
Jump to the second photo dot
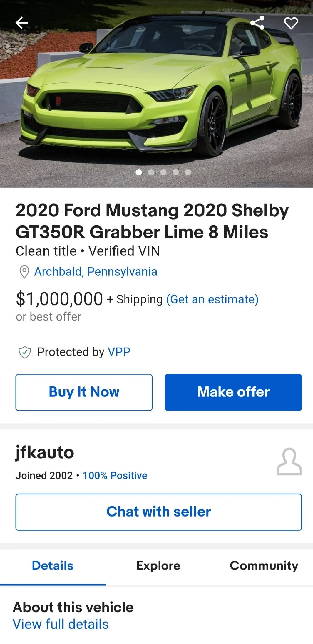pyautogui.click(x=151, y=172)
